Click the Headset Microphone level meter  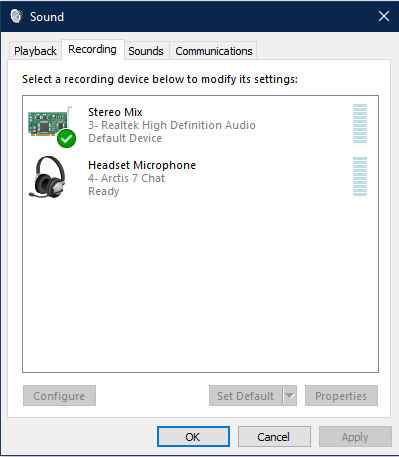360,176
